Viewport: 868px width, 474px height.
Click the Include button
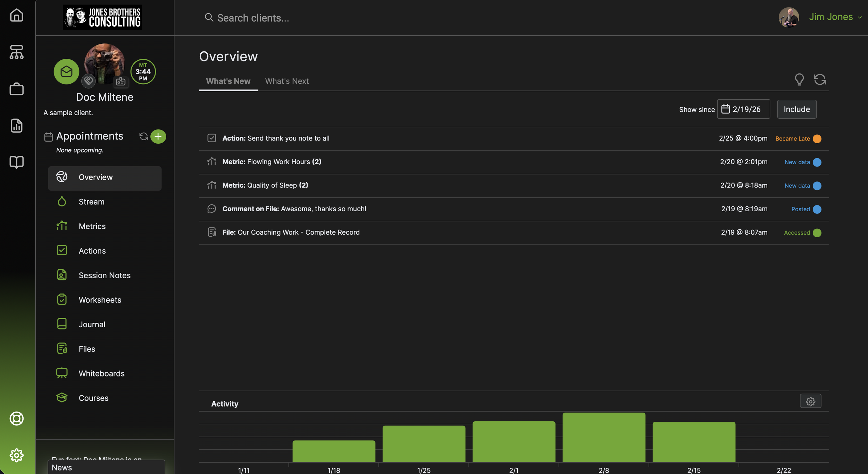tap(796, 109)
